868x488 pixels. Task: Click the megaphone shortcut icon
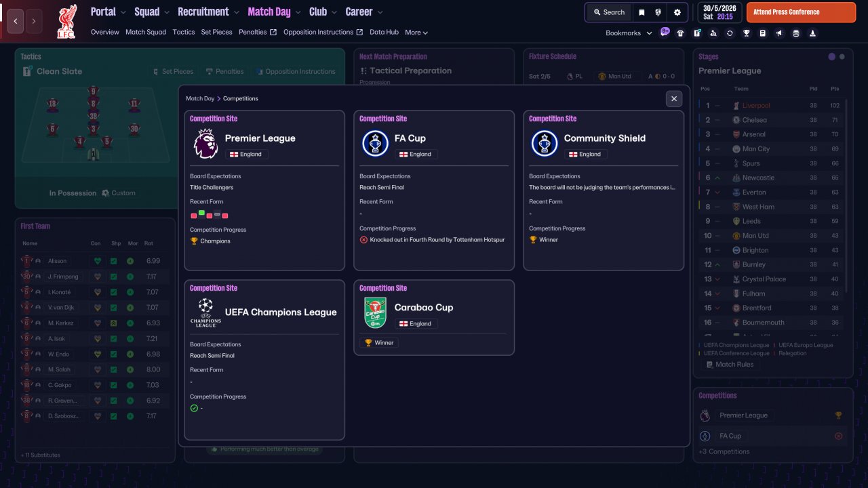(x=779, y=33)
